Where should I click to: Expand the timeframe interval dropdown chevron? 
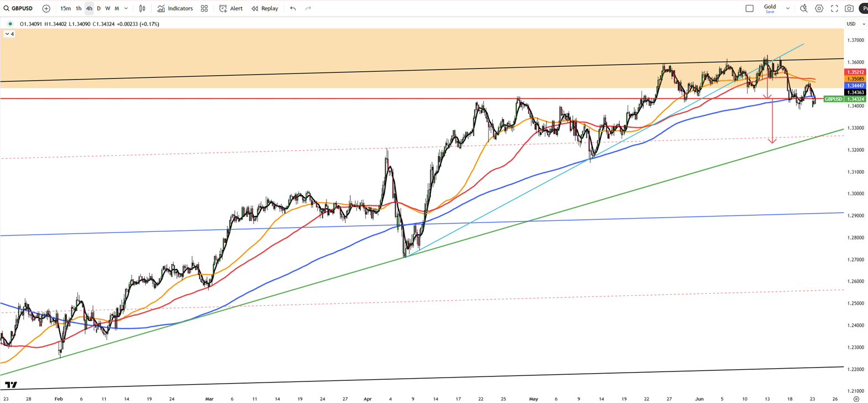click(126, 8)
